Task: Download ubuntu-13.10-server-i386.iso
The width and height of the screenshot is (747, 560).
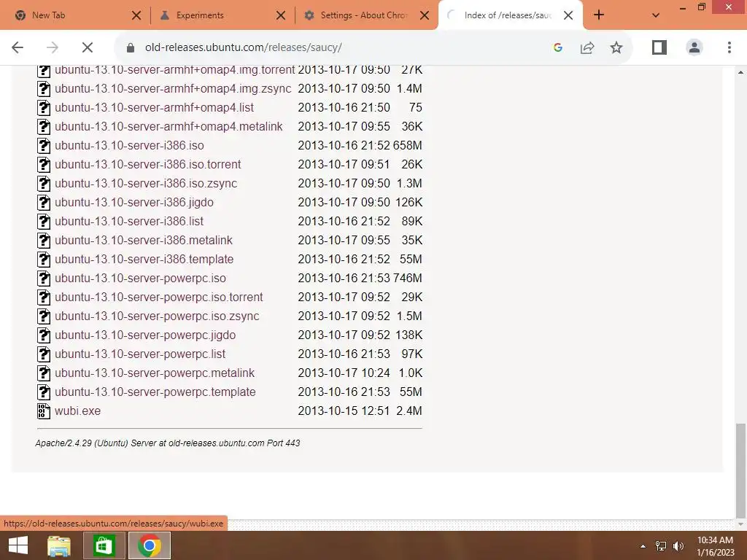Action: pyautogui.click(x=129, y=145)
